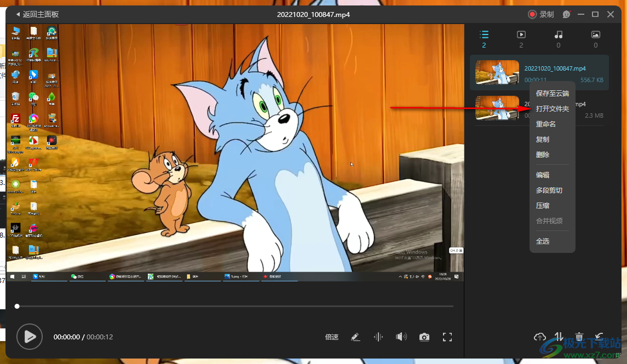
Task: Select the 20221020_100847.mp4 thumbnail in the list
Action: tap(497, 72)
